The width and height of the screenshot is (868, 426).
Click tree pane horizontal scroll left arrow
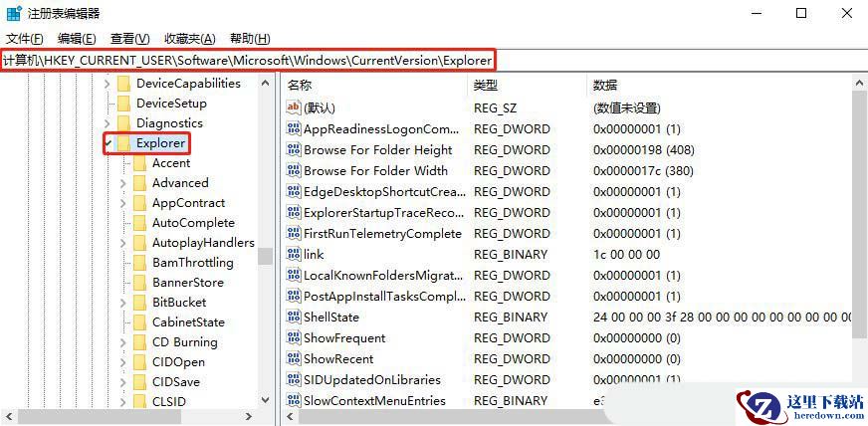point(8,417)
